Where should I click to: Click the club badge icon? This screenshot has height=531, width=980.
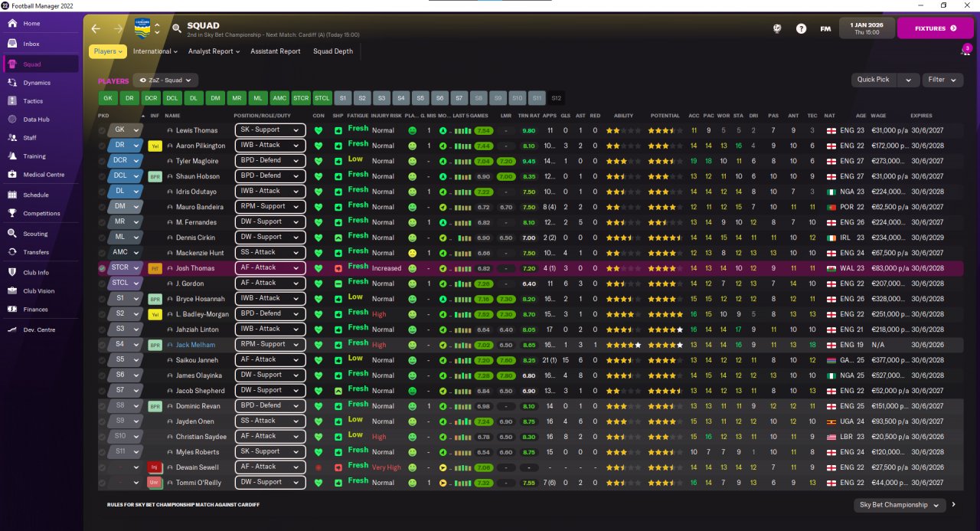(x=142, y=28)
